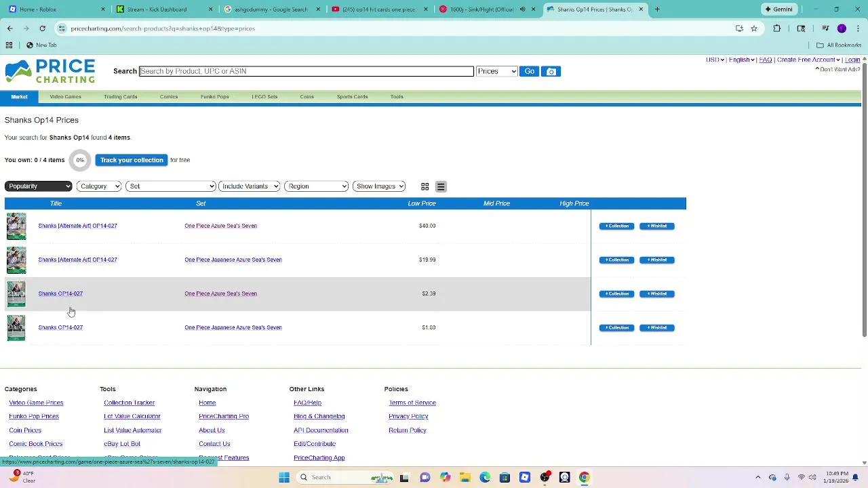
Task: Open One Piece Japanese Azure Sea's Seven $19.99 row link
Action: [233, 260]
